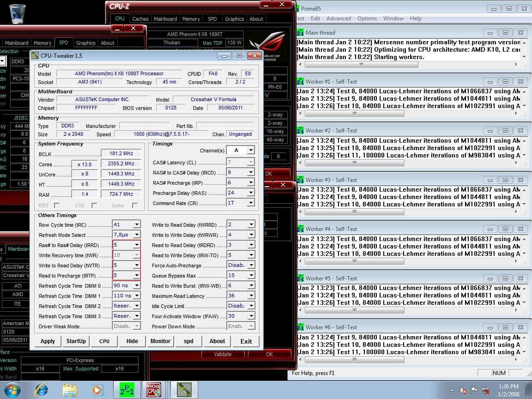Open the SPD tab in rear CPU-Z

63,43
